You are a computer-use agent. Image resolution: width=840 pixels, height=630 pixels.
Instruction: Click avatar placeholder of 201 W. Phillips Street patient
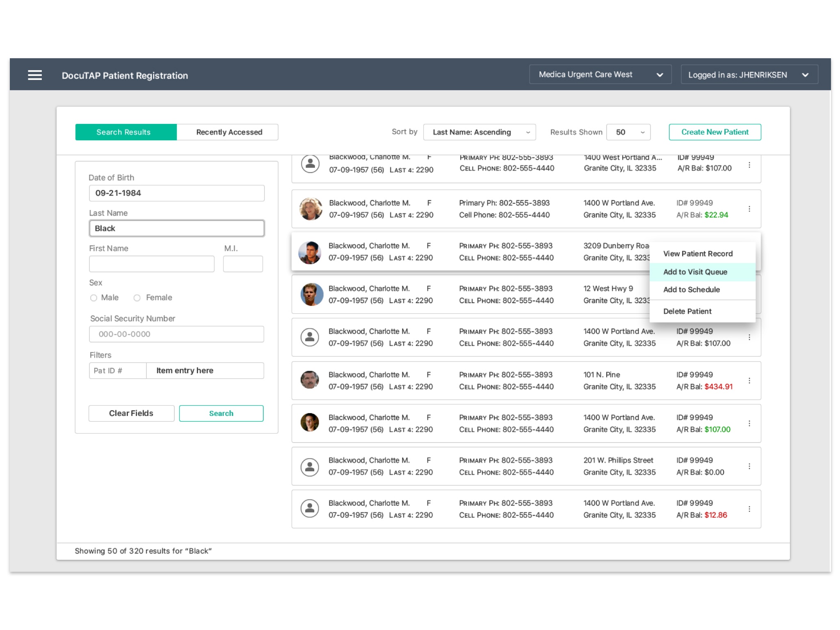coord(310,467)
